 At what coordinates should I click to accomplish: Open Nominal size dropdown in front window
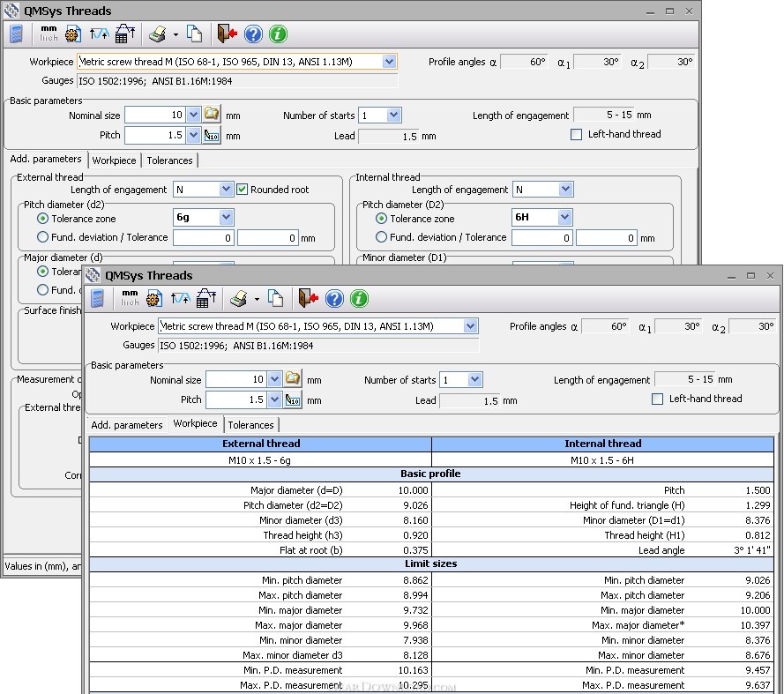tap(274, 379)
